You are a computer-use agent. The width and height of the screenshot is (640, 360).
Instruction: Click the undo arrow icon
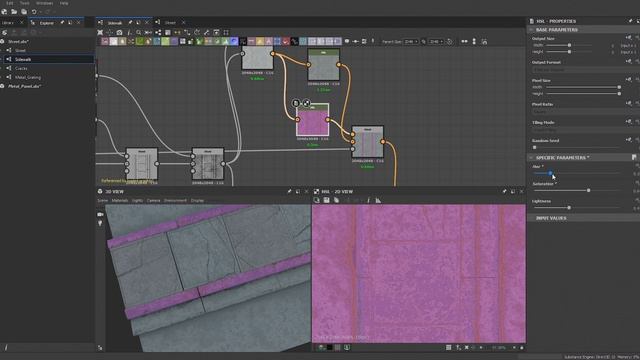(x=34, y=12)
